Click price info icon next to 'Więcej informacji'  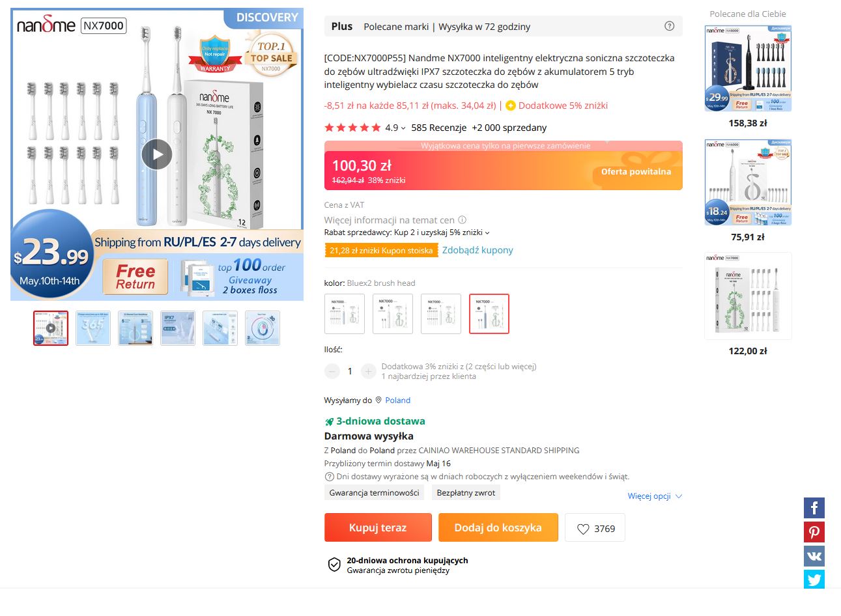463,220
